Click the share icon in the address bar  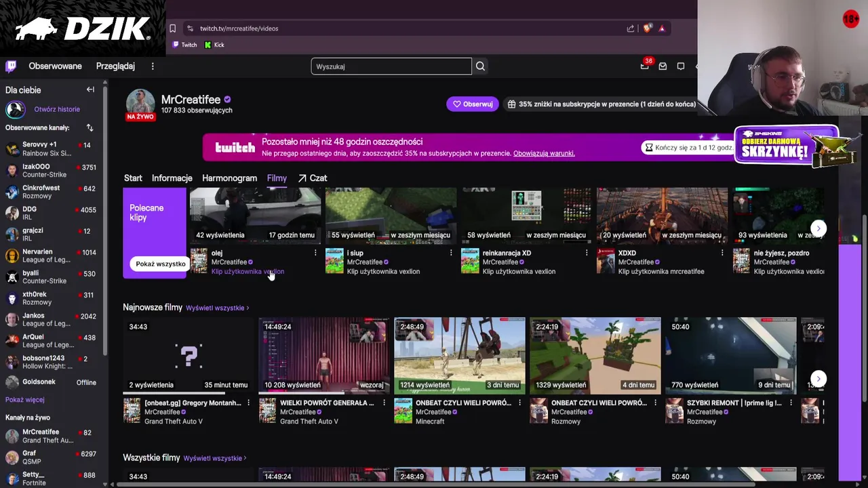[631, 28]
